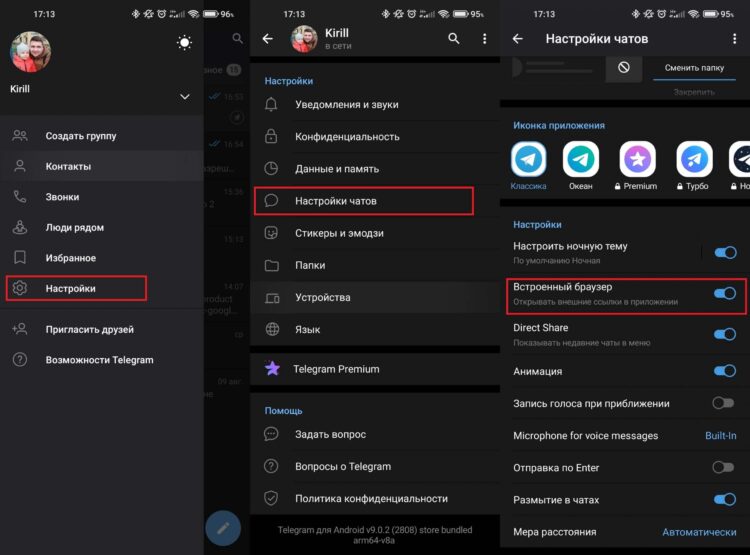
Task: Open Microphone Built-In selector
Action: coord(720,436)
